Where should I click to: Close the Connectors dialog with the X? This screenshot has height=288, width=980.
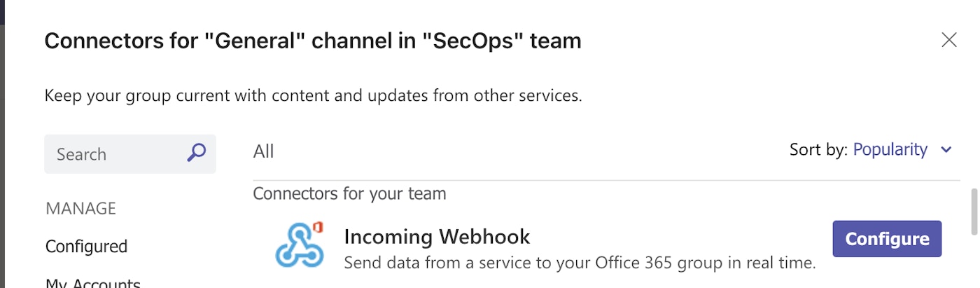(x=948, y=40)
